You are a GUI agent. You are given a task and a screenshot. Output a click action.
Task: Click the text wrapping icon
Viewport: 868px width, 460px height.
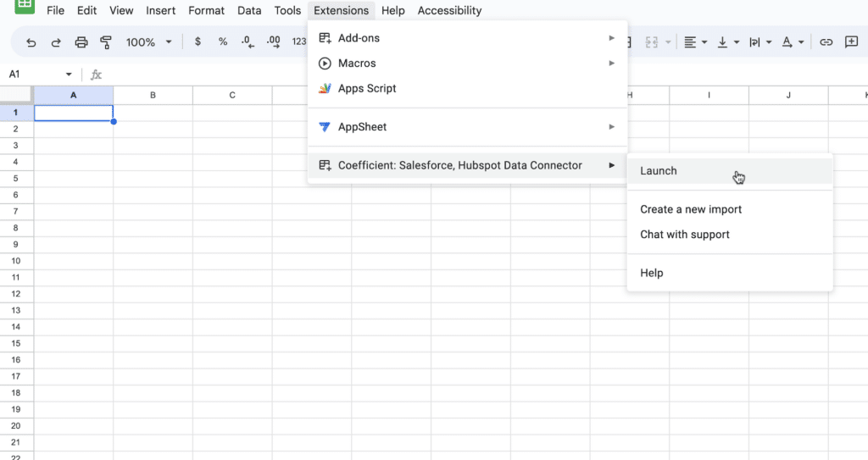[754, 42]
